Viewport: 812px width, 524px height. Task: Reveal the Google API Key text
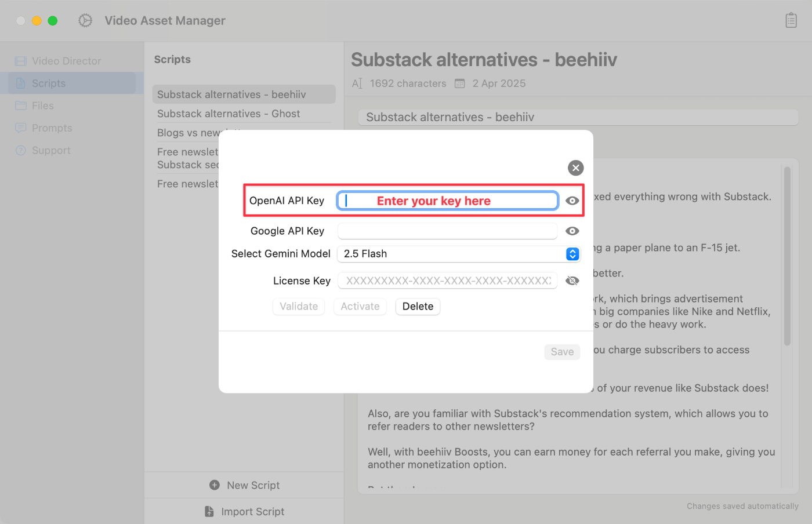point(572,231)
